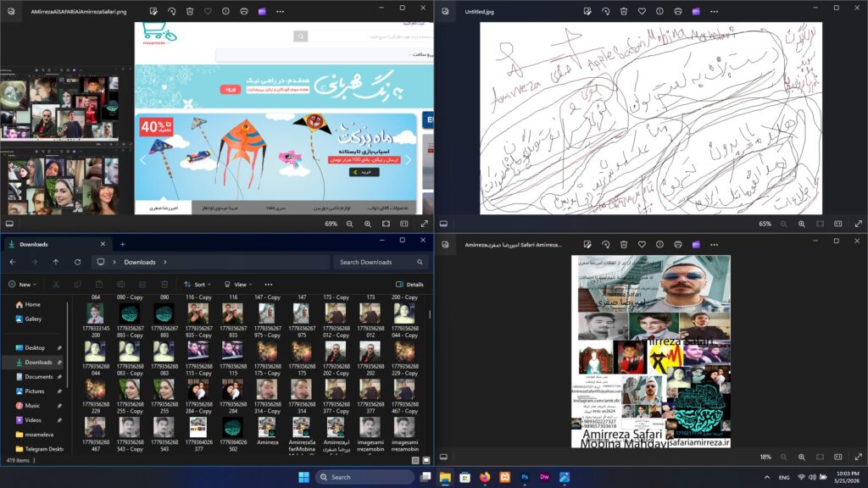Add a new File Explorer tab
This screenshot has width=868, height=488.
click(122, 244)
